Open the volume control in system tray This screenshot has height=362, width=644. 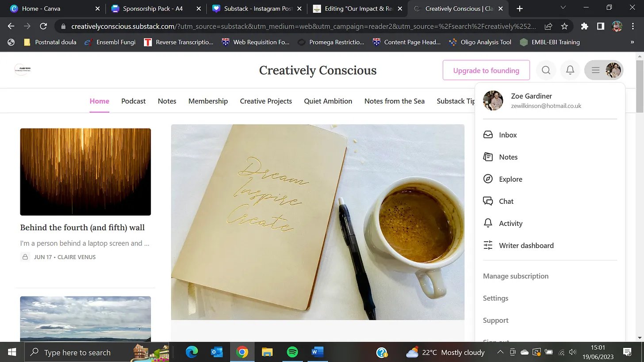(573, 352)
